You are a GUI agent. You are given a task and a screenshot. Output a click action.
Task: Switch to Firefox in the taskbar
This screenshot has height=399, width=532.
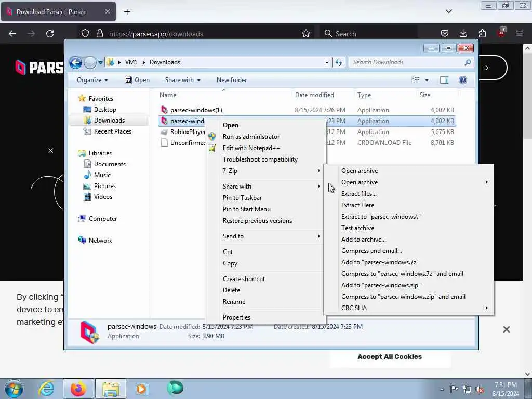click(78, 389)
